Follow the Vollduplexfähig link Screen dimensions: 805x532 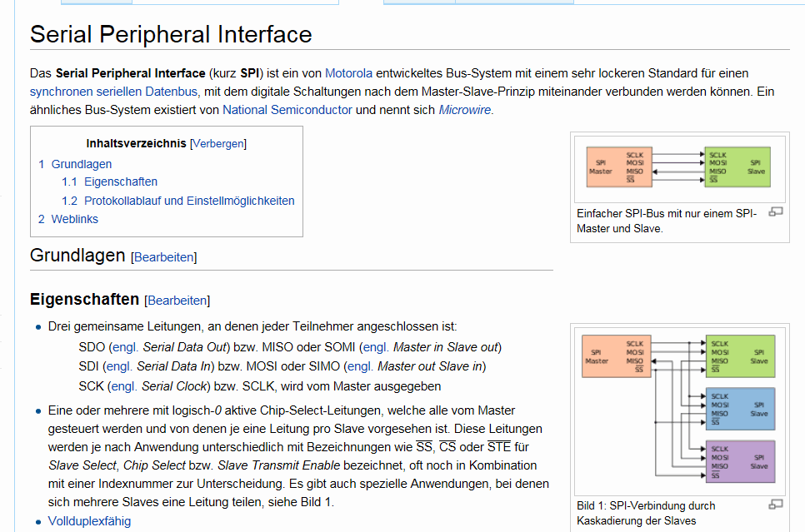pyautogui.click(x=89, y=521)
